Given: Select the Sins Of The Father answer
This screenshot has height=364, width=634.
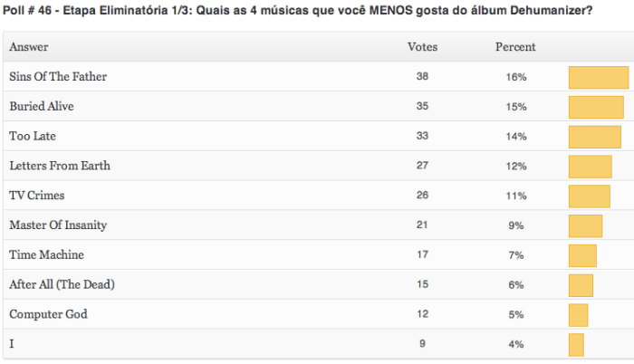Looking at the screenshot, I should 58,77.
